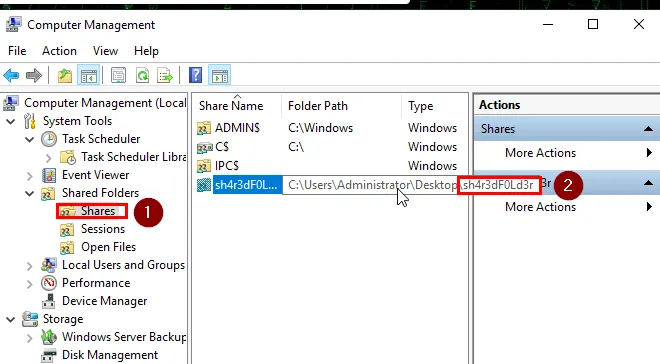Open the Action menu
Viewport: 660px width, 364px height.
point(59,51)
